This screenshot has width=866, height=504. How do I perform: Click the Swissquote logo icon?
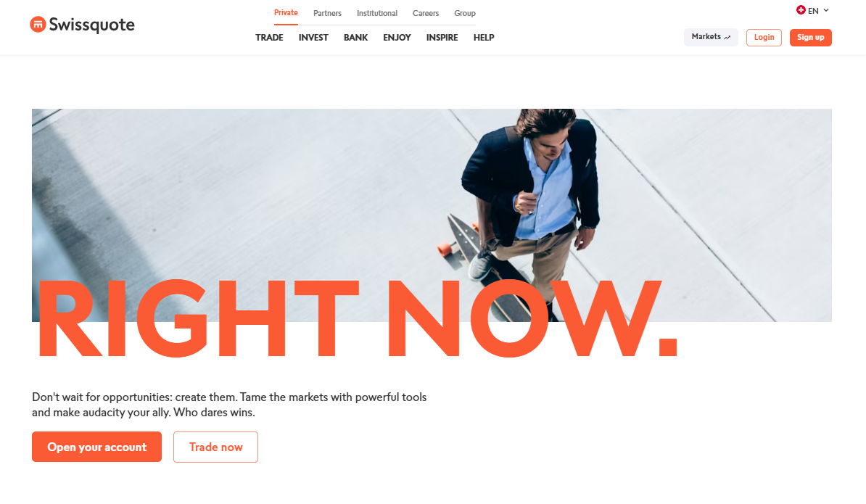pyautogui.click(x=38, y=24)
